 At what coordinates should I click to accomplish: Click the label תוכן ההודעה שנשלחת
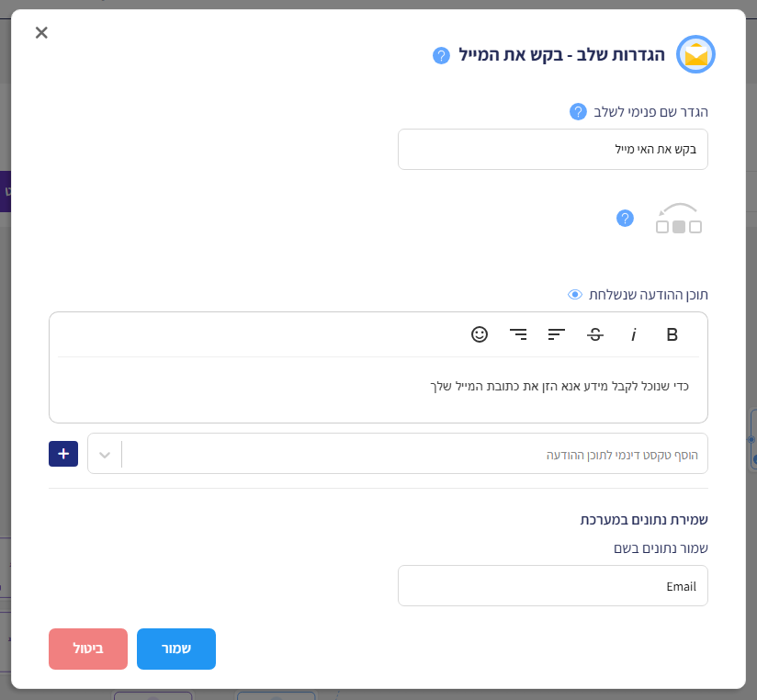648,295
